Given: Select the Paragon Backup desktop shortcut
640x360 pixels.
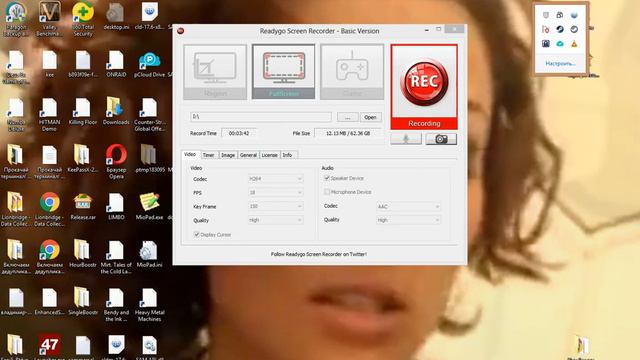Looking at the screenshot, I should click(16, 18).
